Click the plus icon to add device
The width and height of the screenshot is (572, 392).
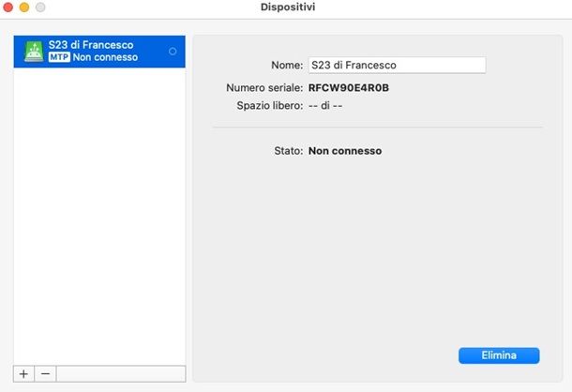point(24,373)
